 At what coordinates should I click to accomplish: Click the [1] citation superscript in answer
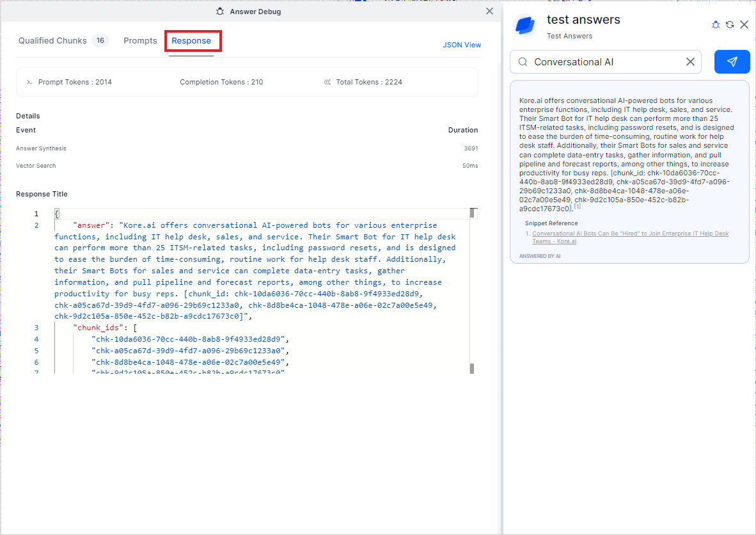pos(577,206)
